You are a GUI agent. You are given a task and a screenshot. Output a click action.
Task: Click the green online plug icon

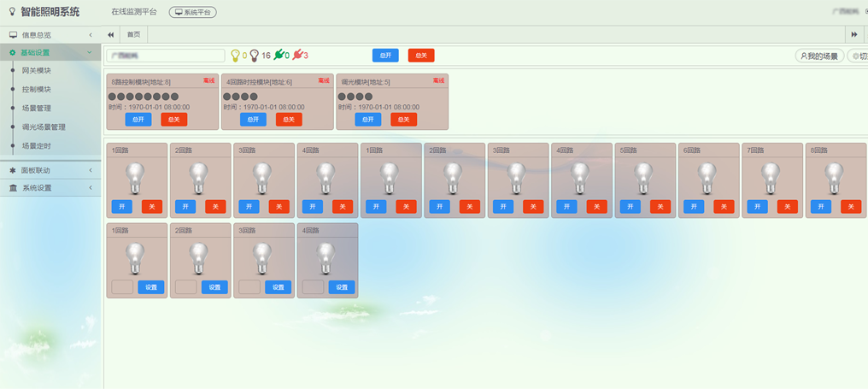point(278,56)
